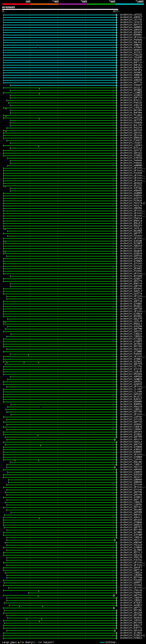Viewport: 146px width, 644px height.
Task: Select the label UniRef100_P15426
Action: tap(131, 201)
